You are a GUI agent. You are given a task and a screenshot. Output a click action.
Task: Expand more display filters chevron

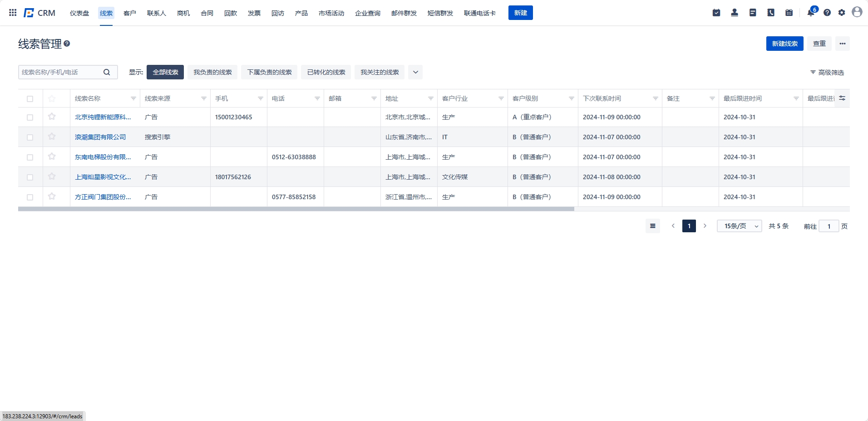pos(415,72)
